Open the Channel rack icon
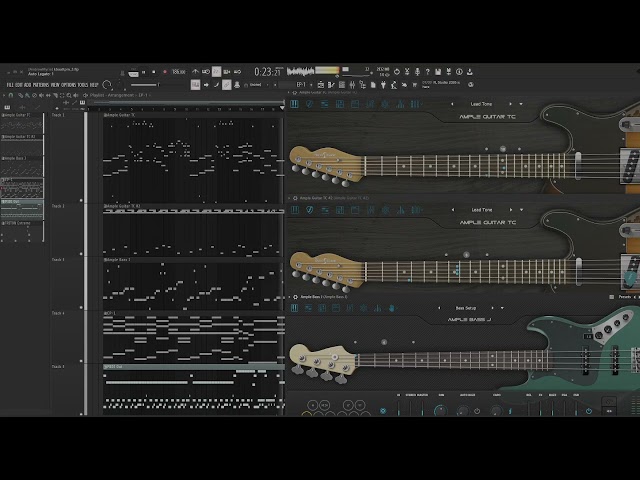Screen dimensions: 640x480 [x=342, y=85]
